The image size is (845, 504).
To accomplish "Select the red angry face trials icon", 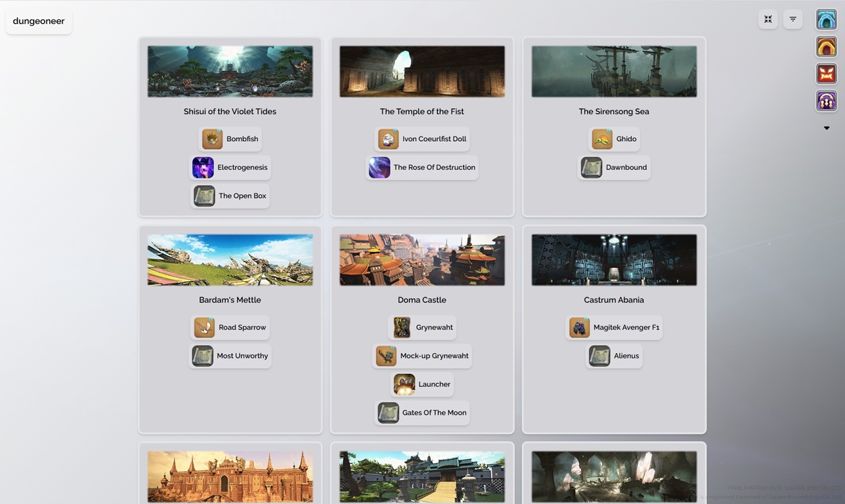I will point(826,73).
